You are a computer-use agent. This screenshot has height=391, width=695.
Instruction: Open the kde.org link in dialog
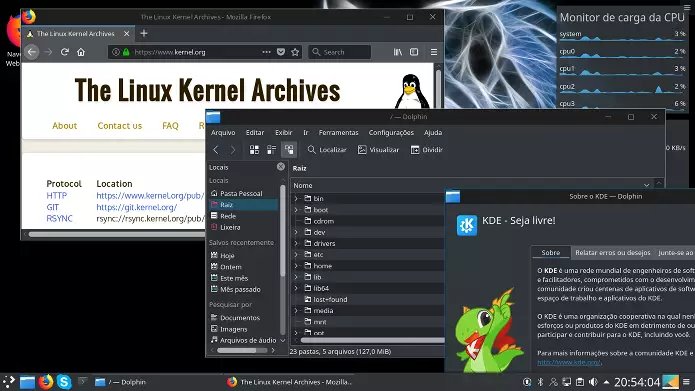[x=569, y=362]
